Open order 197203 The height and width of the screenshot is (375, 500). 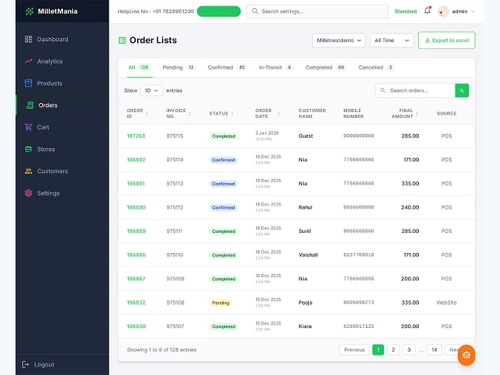click(x=136, y=136)
